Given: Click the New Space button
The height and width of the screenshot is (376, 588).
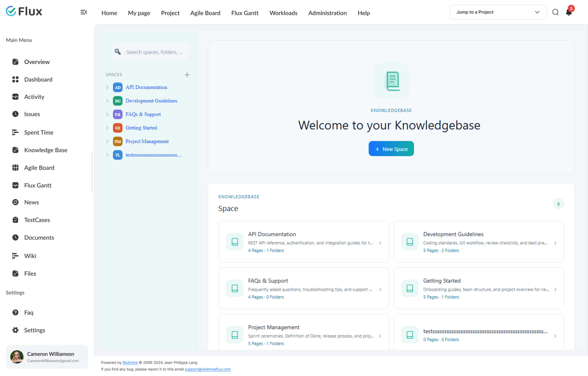Looking at the screenshot, I should [x=391, y=149].
